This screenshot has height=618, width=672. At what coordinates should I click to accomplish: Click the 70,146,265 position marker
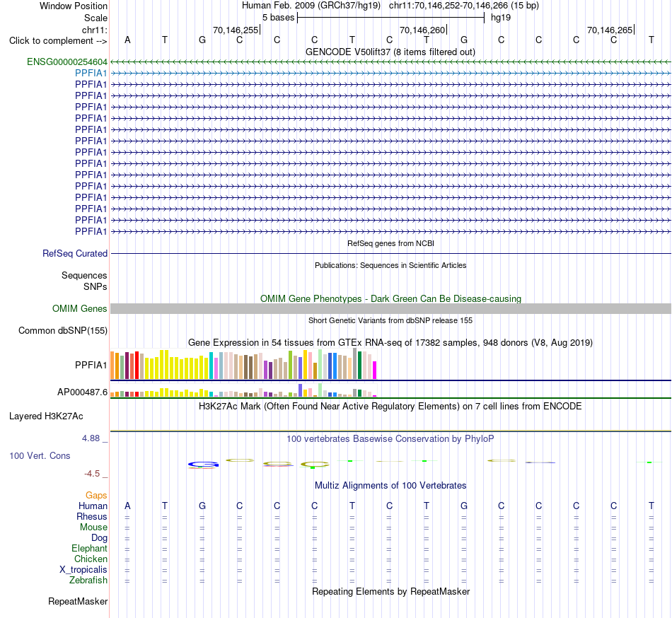pos(610,30)
